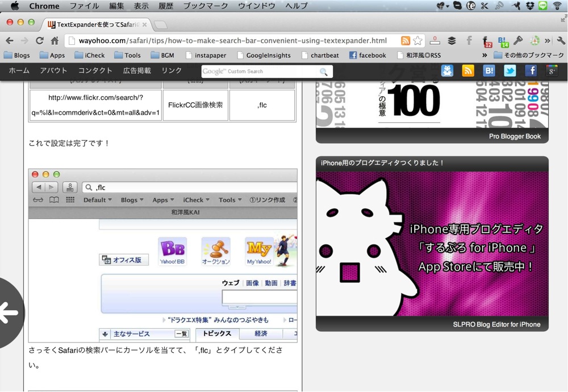This screenshot has height=392, width=568.
Task: Click the instapaper bookmark
Action: pyautogui.click(x=206, y=56)
